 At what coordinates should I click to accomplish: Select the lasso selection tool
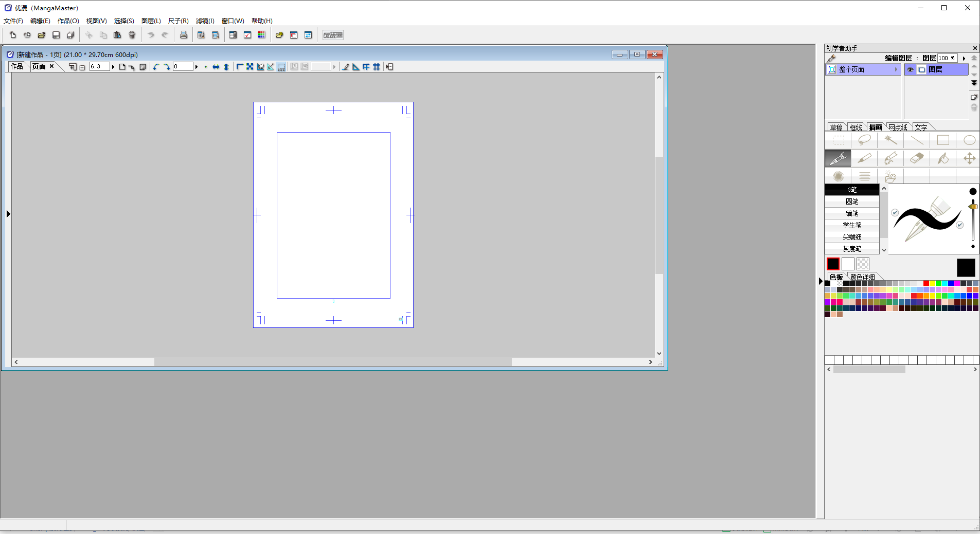point(864,140)
